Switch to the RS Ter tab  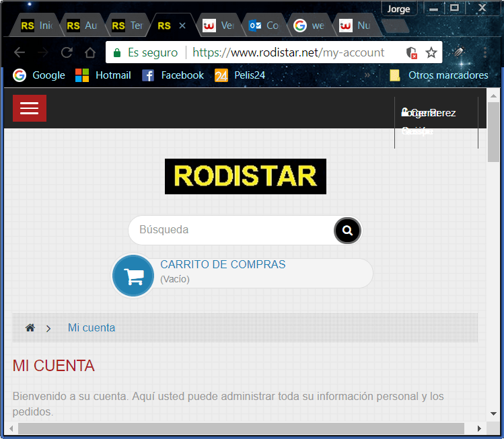pyautogui.click(x=127, y=26)
